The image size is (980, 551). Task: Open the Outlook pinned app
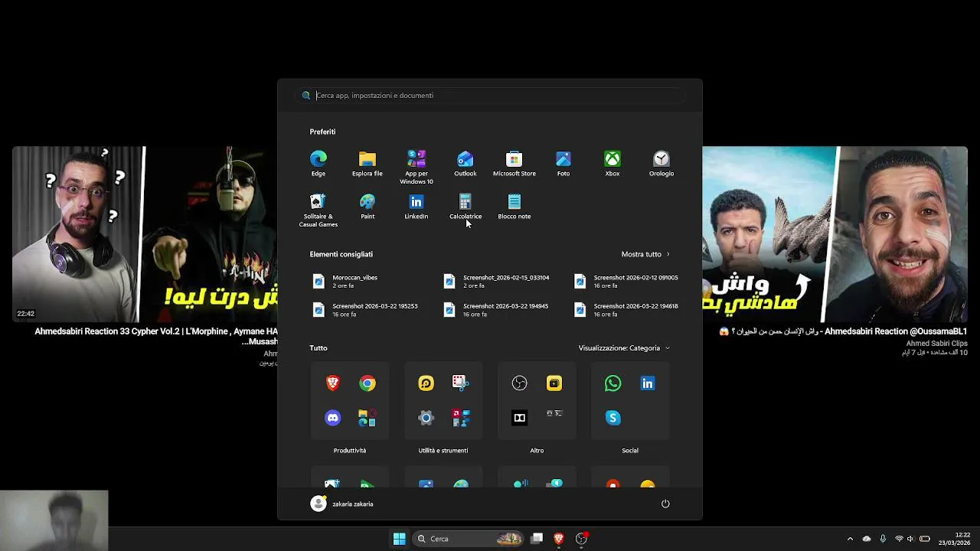pyautogui.click(x=465, y=164)
